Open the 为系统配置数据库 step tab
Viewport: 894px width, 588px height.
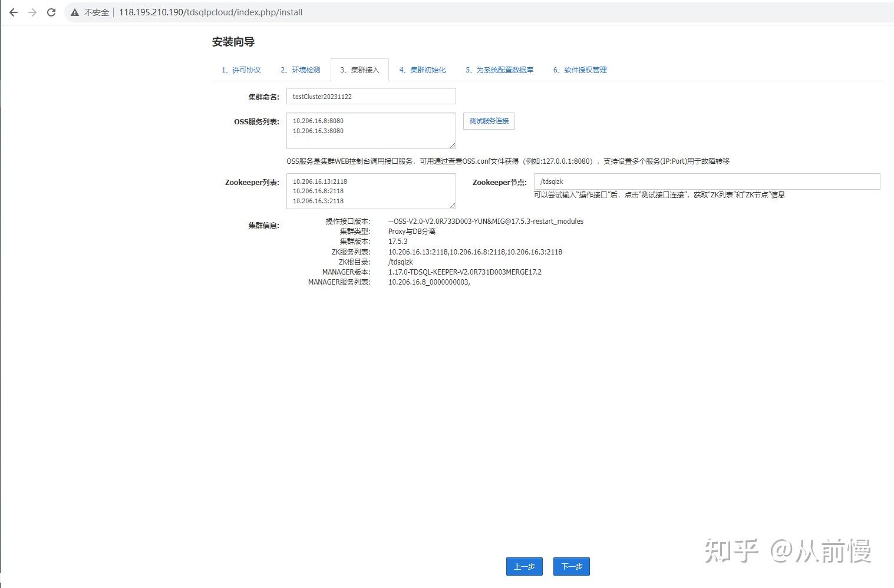pos(499,70)
